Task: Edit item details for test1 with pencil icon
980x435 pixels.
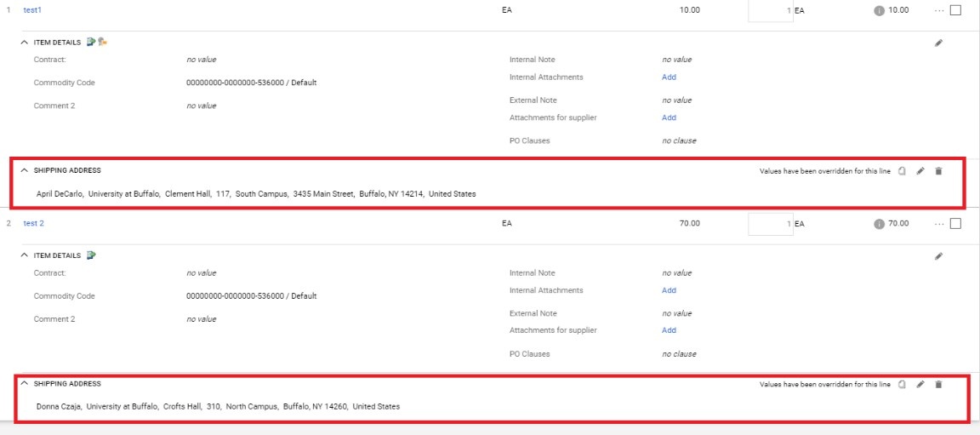Action: pyautogui.click(x=938, y=43)
